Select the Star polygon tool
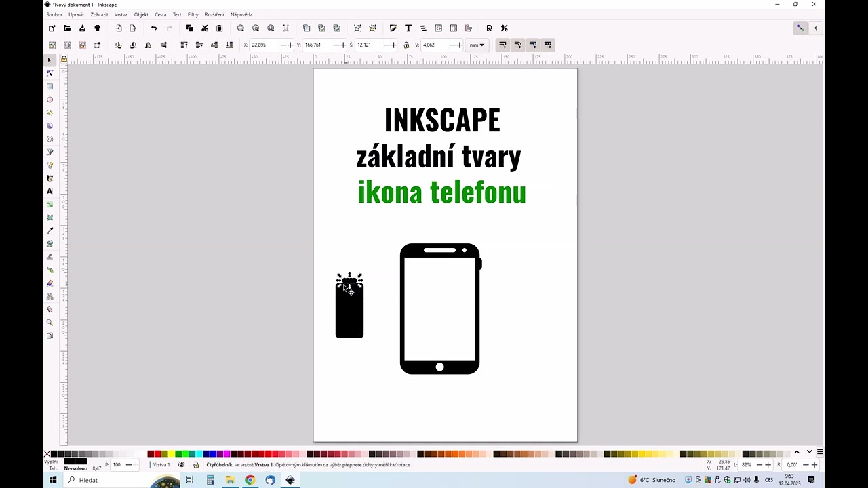 [50, 113]
